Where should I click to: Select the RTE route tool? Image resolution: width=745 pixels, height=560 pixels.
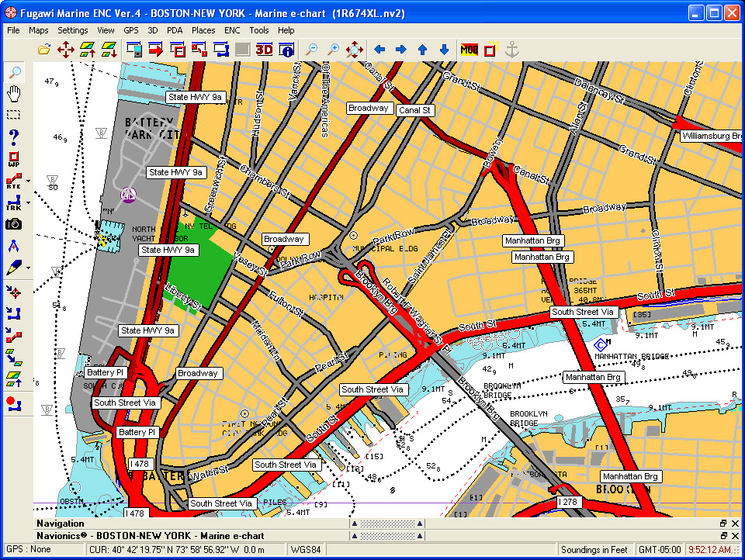pyautogui.click(x=14, y=181)
